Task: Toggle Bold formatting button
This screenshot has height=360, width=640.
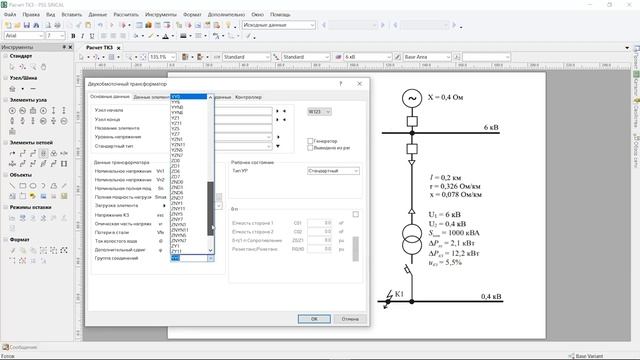Action: pyautogui.click(x=73, y=36)
